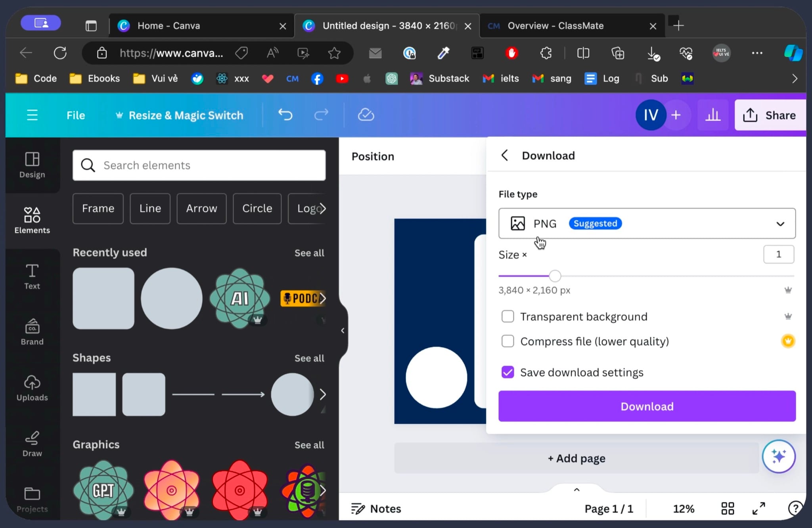
Task: Click the Share button
Action: click(770, 115)
